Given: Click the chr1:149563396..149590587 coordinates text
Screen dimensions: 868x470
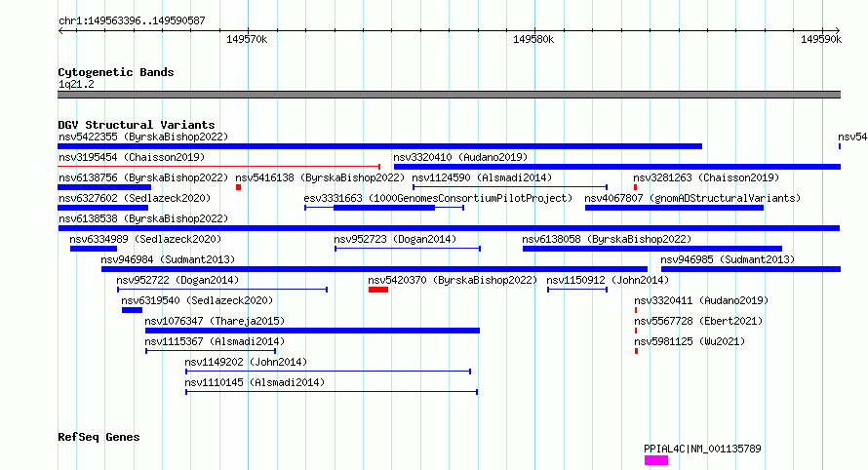Looking at the screenshot, I should click(132, 20).
